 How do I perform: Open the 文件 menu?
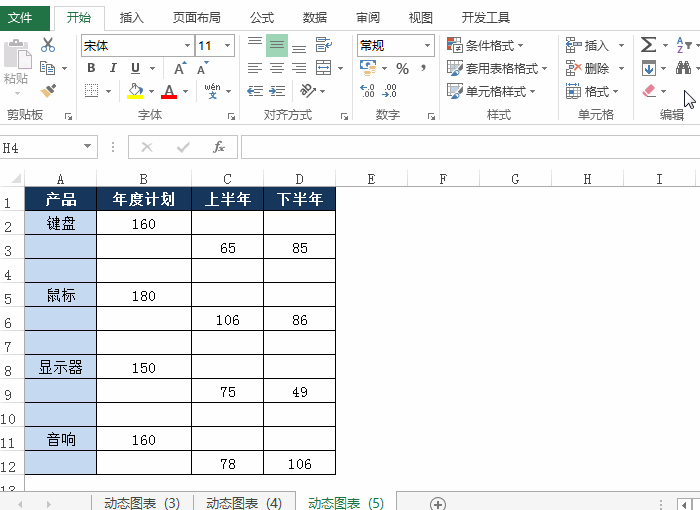(x=21, y=18)
